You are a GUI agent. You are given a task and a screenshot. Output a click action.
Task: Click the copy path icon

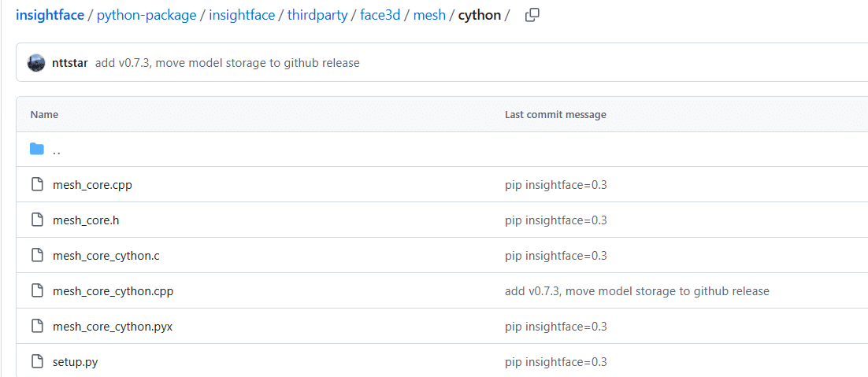[x=532, y=15]
